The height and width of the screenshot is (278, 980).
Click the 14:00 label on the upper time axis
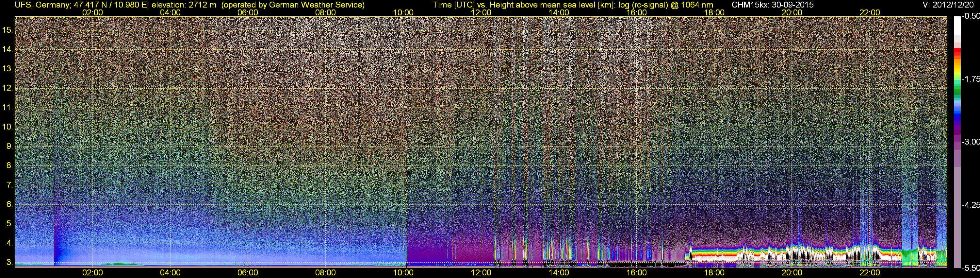[x=559, y=12]
